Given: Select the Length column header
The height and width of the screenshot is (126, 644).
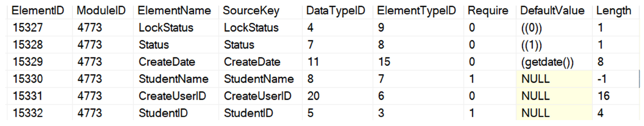Looking at the screenshot, I should click(x=613, y=11).
